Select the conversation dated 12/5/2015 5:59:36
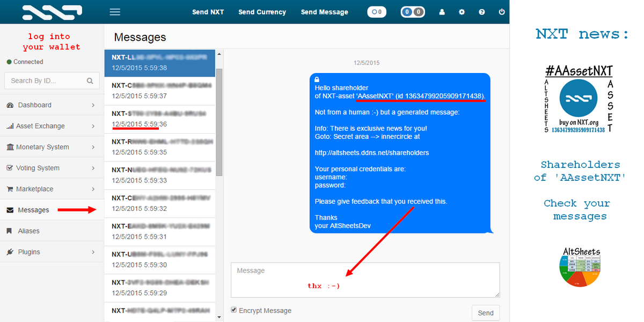This screenshot has width=644, height=322. [x=160, y=119]
